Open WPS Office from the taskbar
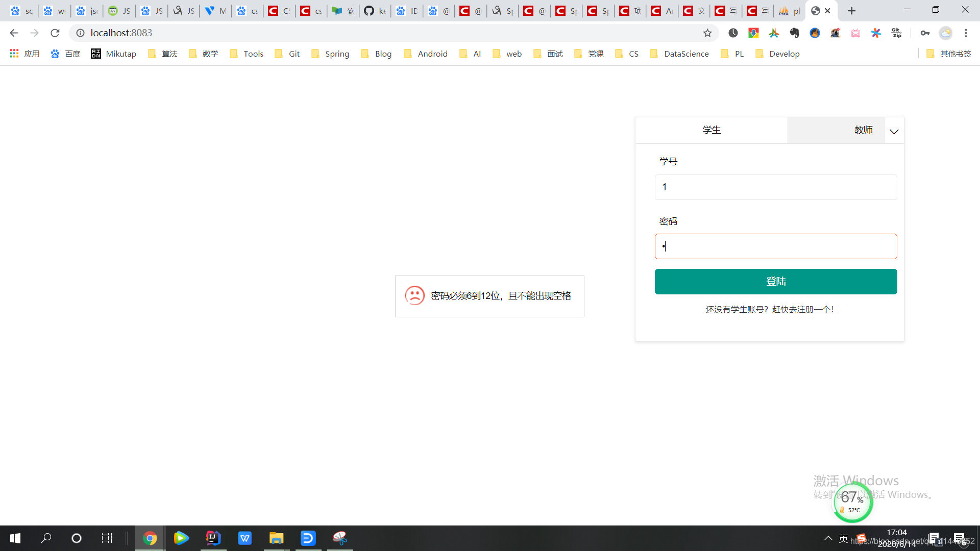This screenshot has width=980, height=551. 244,538
